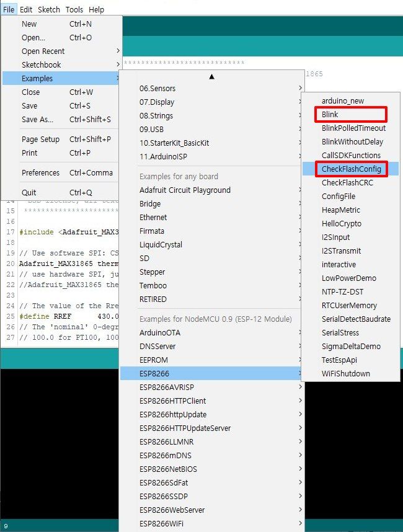Open the LowPowerDemo example
The width and height of the screenshot is (403, 532).
(350, 278)
